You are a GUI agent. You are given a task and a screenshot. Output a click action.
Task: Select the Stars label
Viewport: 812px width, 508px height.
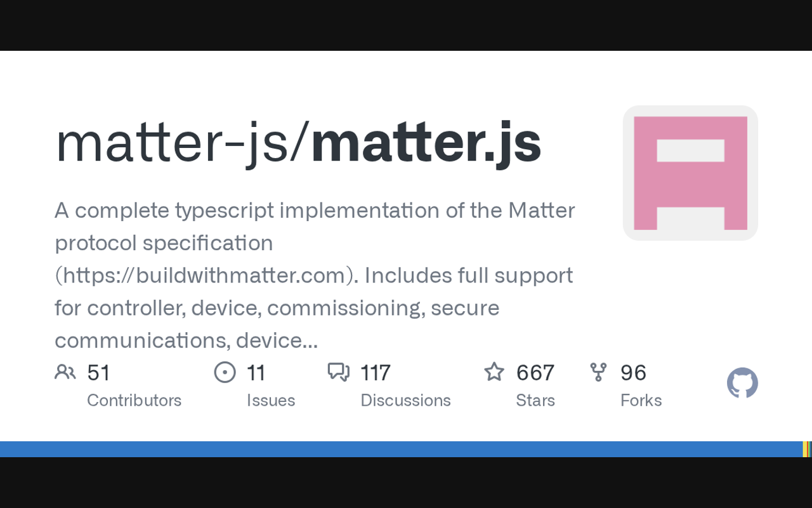point(535,400)
